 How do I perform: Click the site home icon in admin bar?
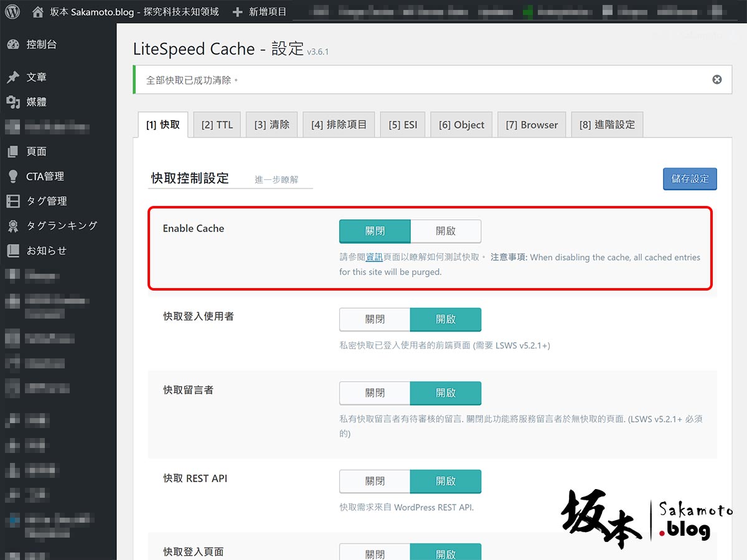point(38,11)
